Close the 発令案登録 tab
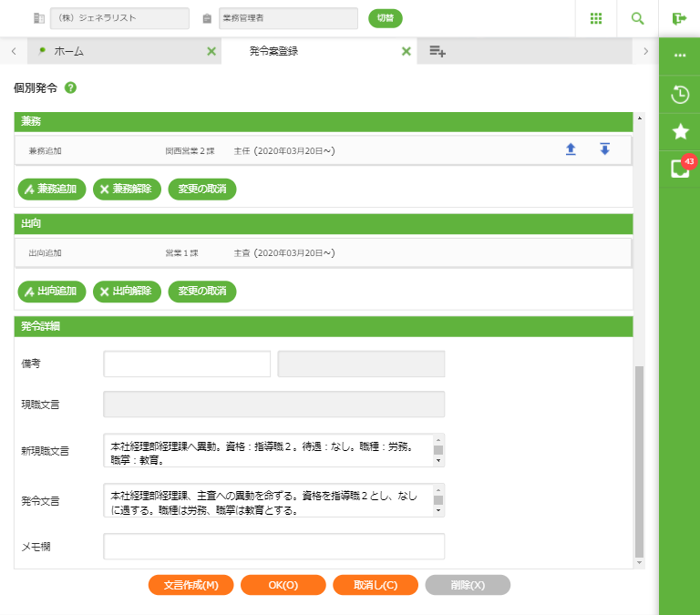Image resolution: width=700 pixels, height=615 pixels. pos(407,52)
